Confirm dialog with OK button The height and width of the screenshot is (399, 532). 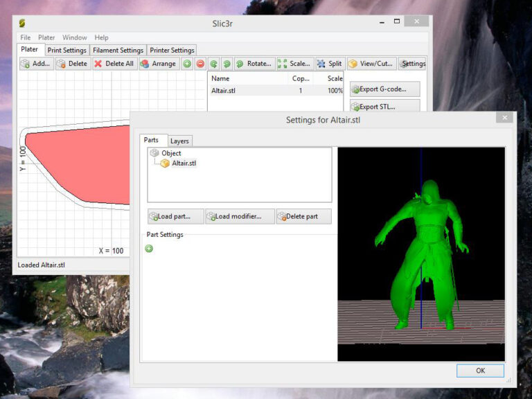point(480,371)
